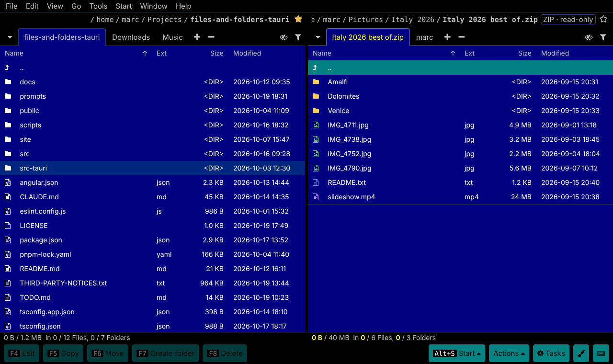
Task: Open the File menu
Action: point(11,6)
